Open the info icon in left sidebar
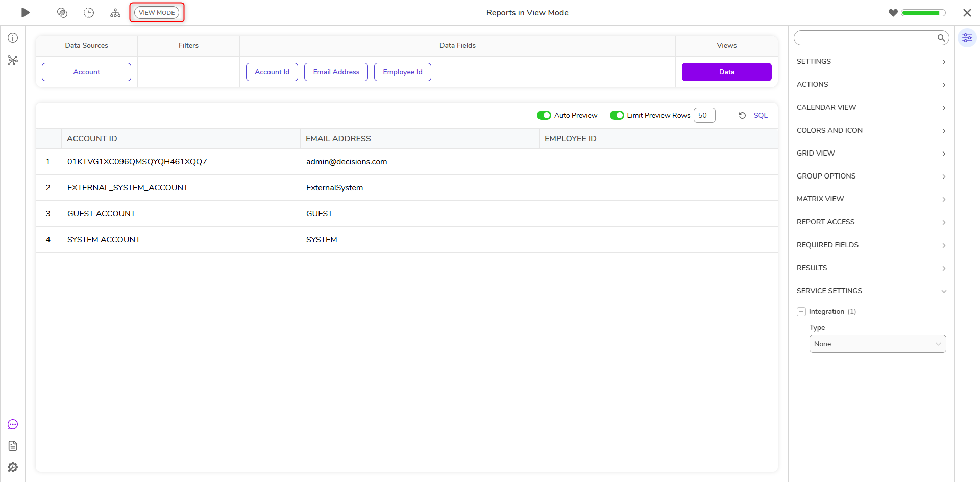Viewport: 980px width, 482px height. (13, 38)
